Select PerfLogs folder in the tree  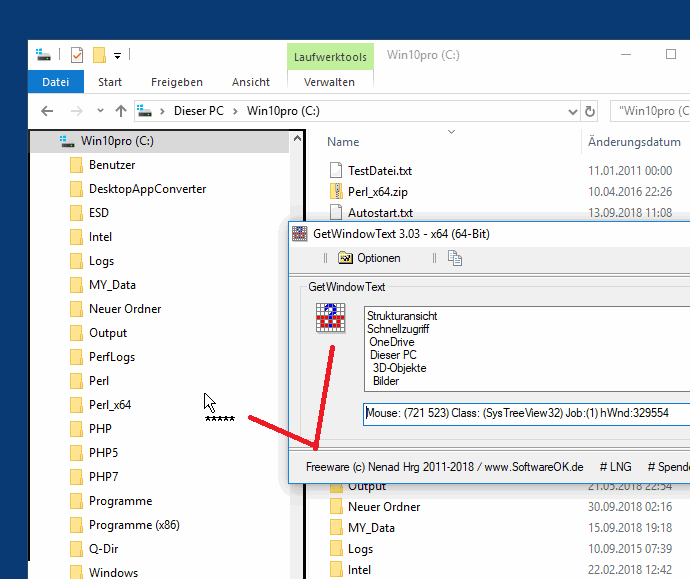[112, 357]
